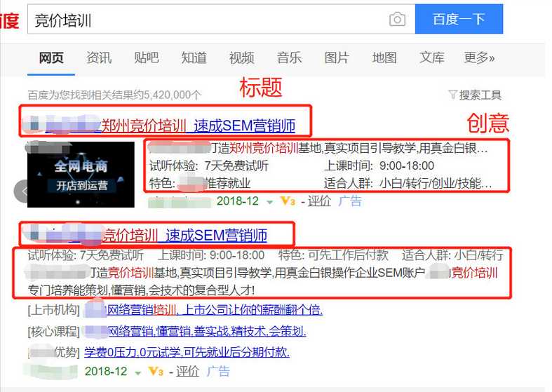Open 搜索工具 filter options
This screenshot has width=552, height=392.
click(480, 95)
